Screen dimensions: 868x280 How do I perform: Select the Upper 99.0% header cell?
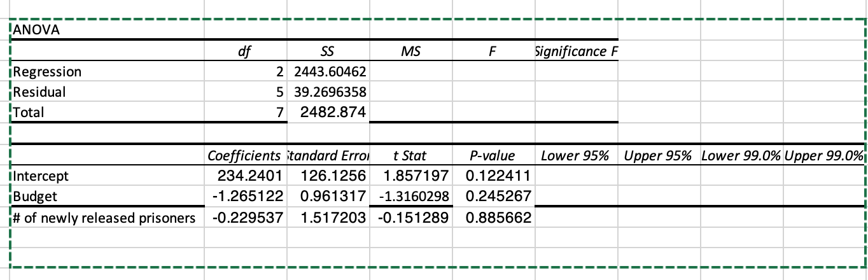[825, 155]
